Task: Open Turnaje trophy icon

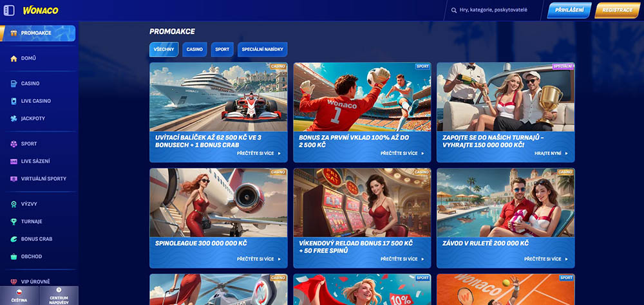Action: (x=14, y=221)
